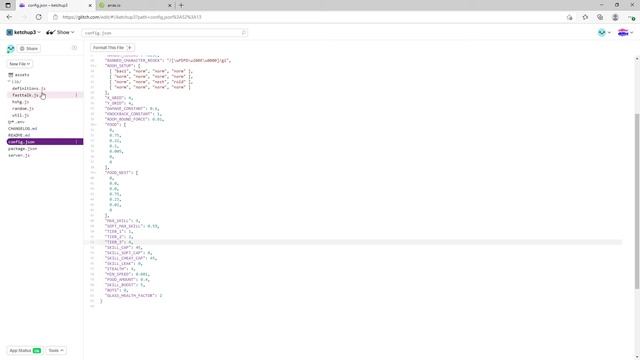
Task: Open CHANGELOG.md file
Action: 22,129
